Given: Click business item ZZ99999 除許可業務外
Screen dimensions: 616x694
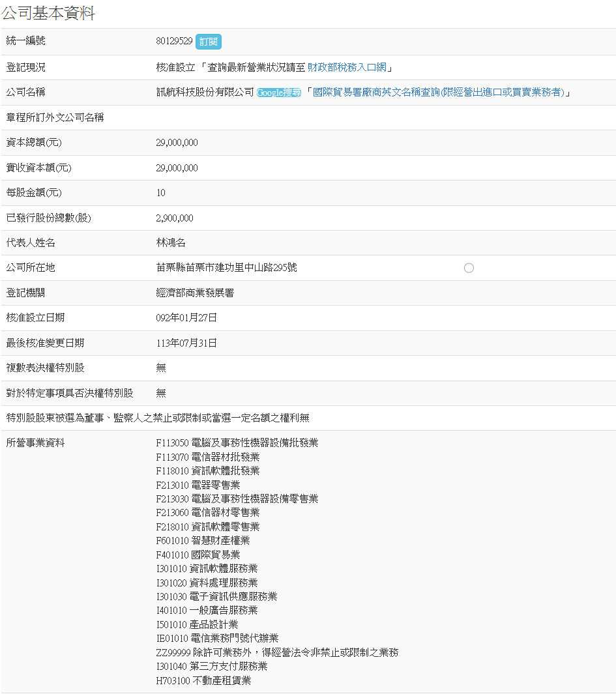Looking at the screenshot, I should 277,652.
